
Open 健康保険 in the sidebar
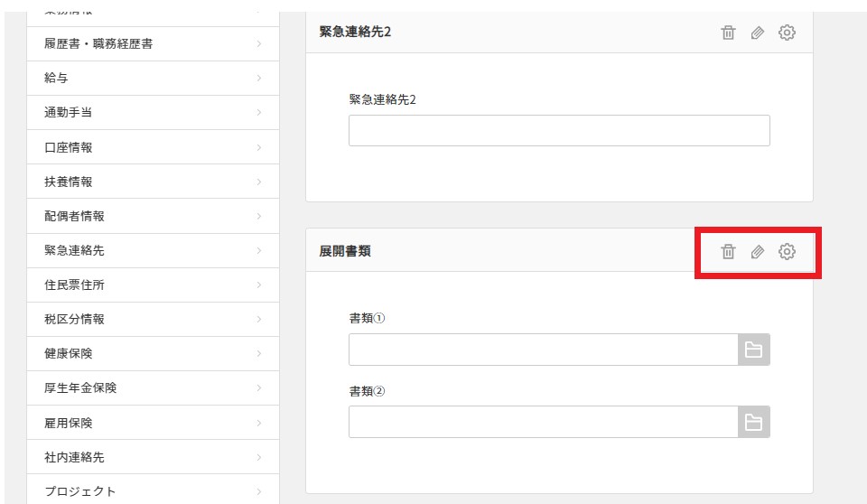coord(69,353)
